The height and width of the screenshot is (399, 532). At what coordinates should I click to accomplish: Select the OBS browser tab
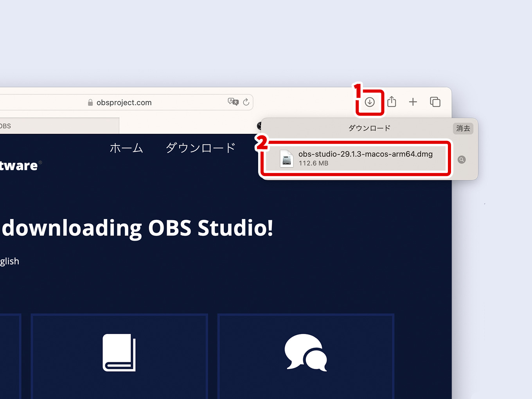point(59,126)
